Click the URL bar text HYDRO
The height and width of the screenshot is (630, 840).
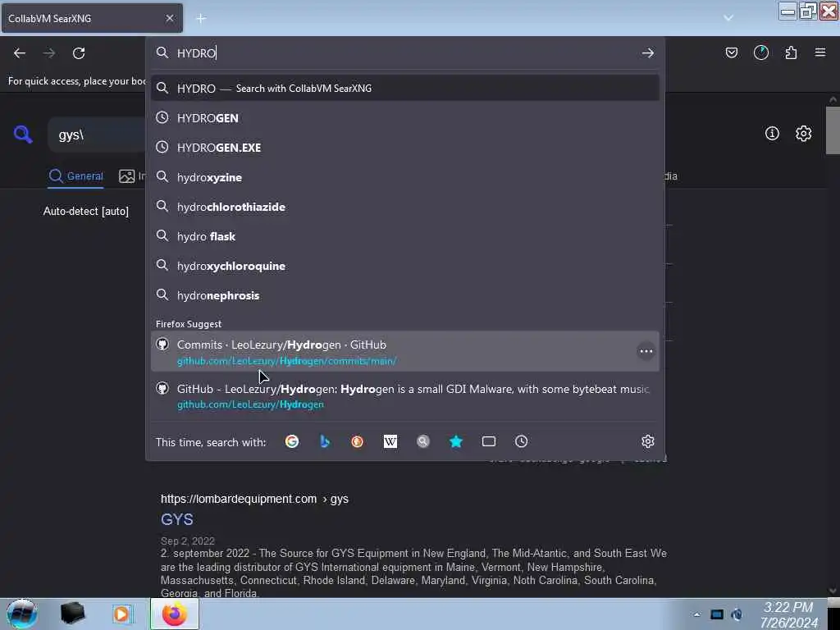click(196, 53)
